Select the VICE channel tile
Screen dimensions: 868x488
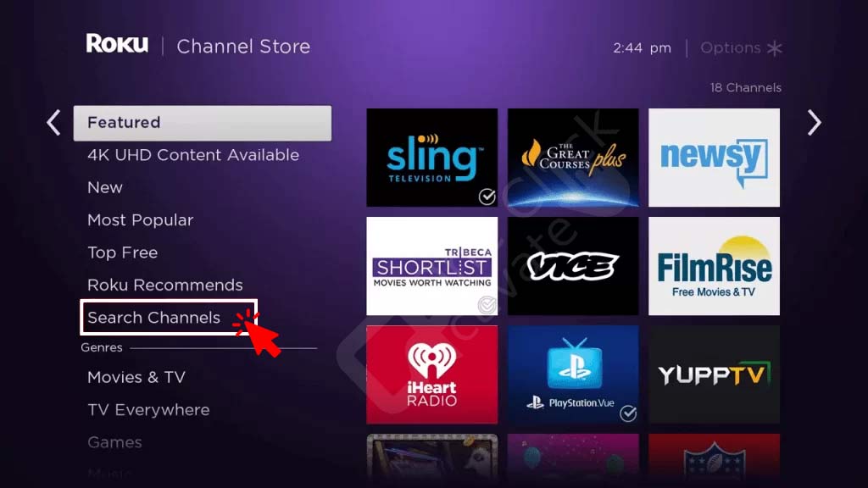[573, 266]
